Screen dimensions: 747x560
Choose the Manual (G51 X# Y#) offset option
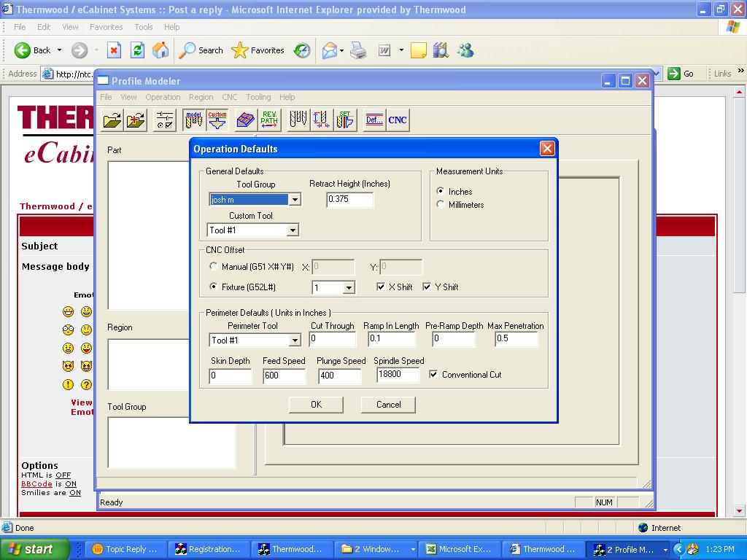click(214, 267)
